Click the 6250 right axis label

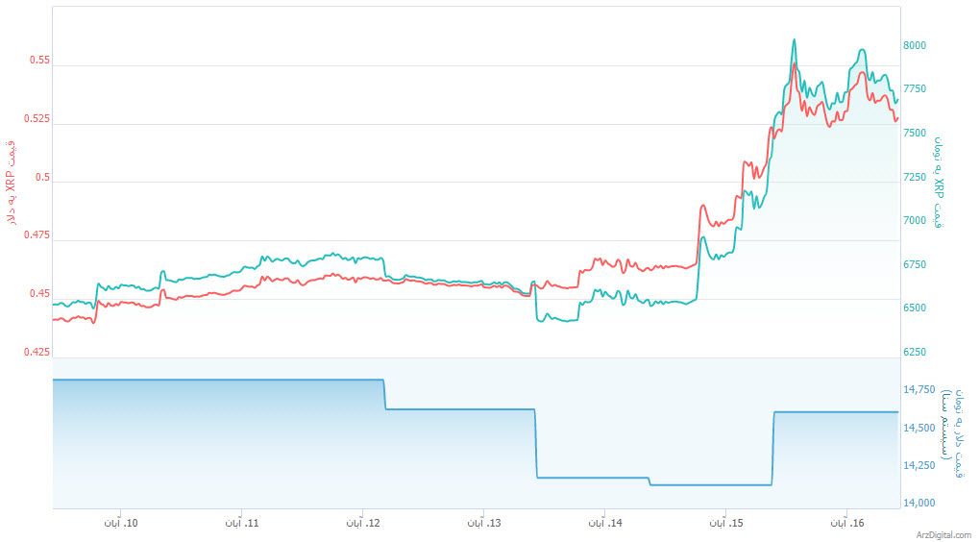coord(915,353)
